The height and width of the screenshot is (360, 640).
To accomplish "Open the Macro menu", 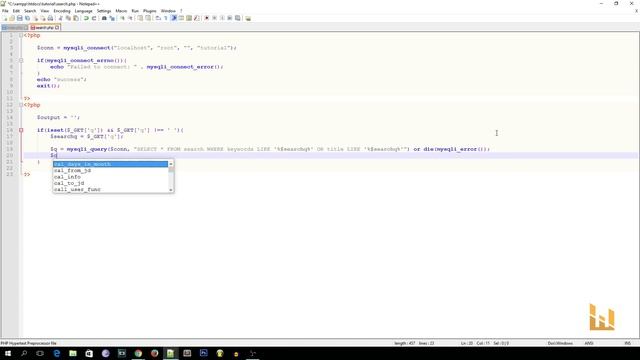I will [121, 11].
